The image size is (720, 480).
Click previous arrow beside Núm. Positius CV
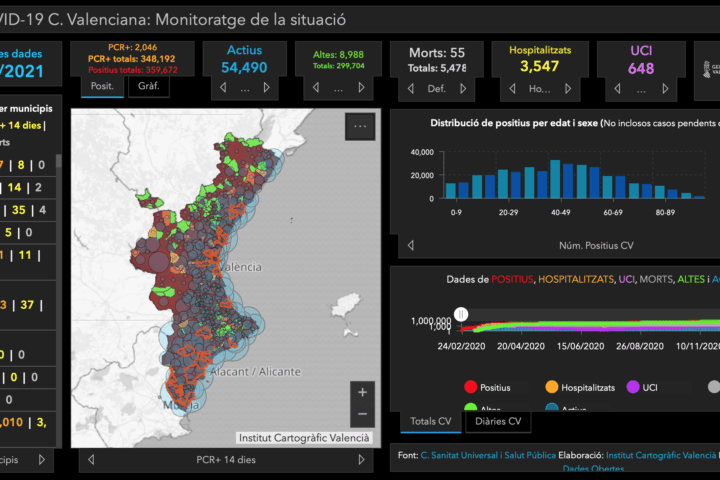pos(410,245)
